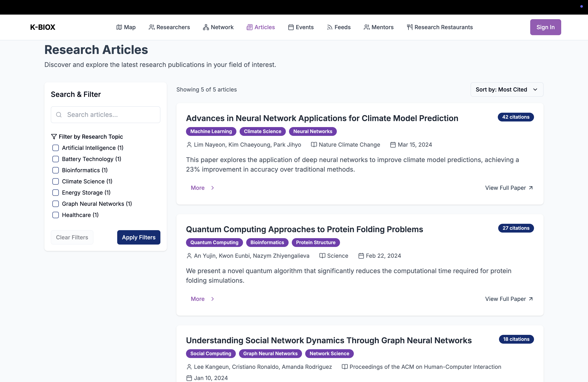588x382 pixels.
Task: Click the Network nodes icon
Action: click(206, 27)
